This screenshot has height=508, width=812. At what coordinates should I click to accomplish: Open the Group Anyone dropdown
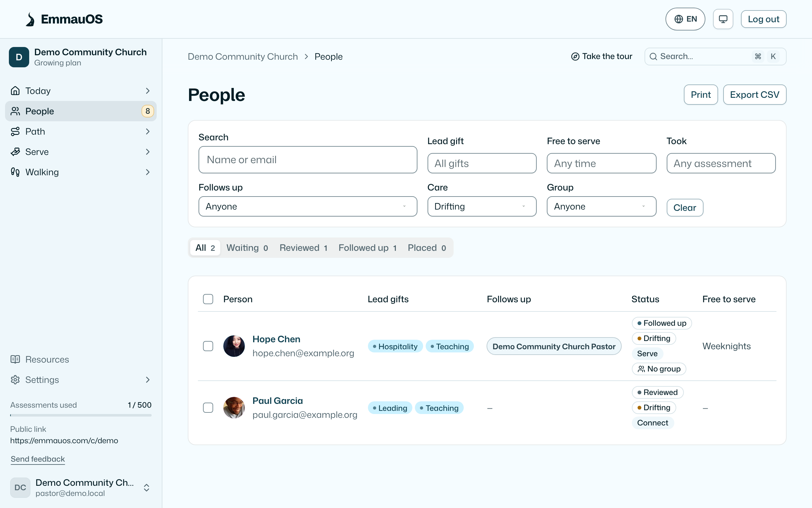[x=601, y=206]
